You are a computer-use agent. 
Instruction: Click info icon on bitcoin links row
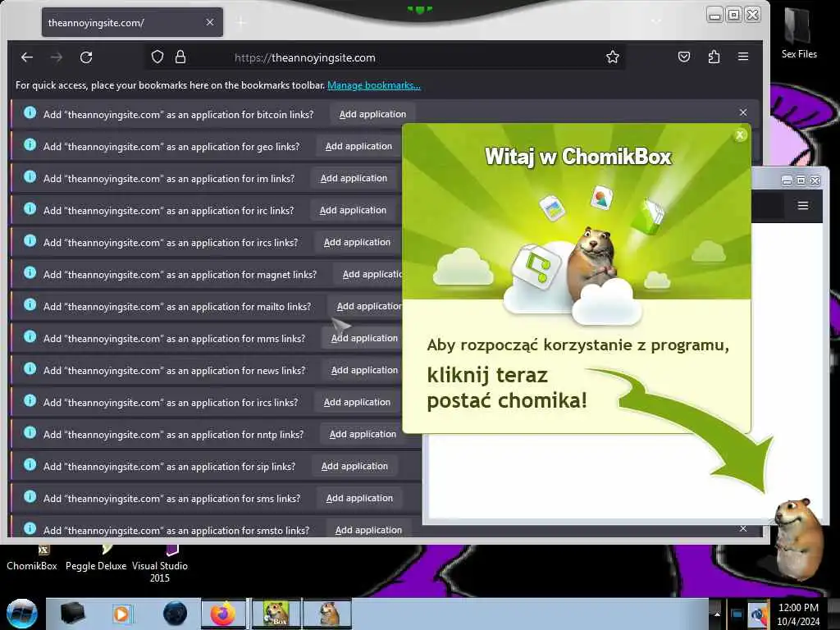(x=30, y=112)
